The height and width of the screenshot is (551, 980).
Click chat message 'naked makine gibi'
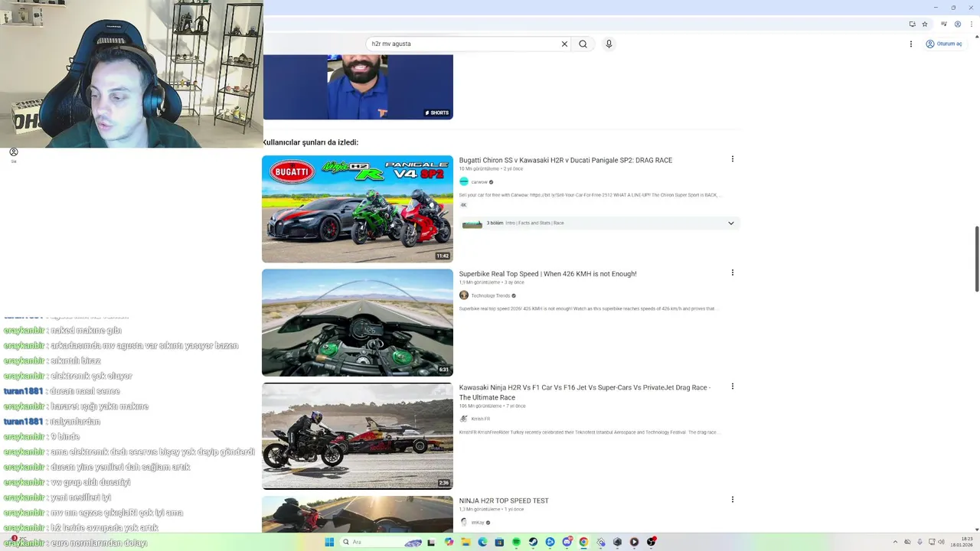pyautogui.click(x=86, y=331)
